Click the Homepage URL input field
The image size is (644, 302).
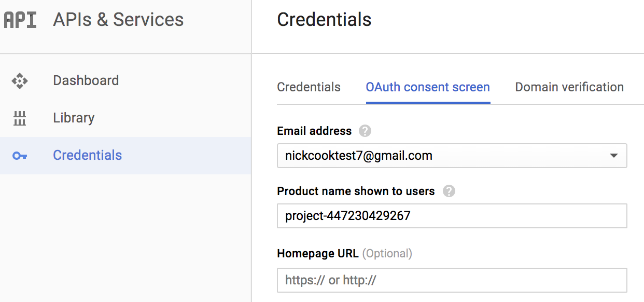[451, 280]
